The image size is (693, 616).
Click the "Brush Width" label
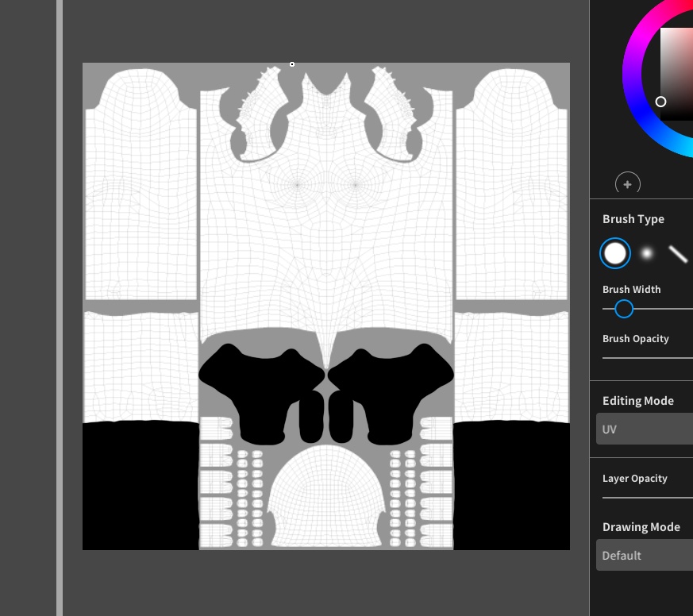tap(632, 290)
